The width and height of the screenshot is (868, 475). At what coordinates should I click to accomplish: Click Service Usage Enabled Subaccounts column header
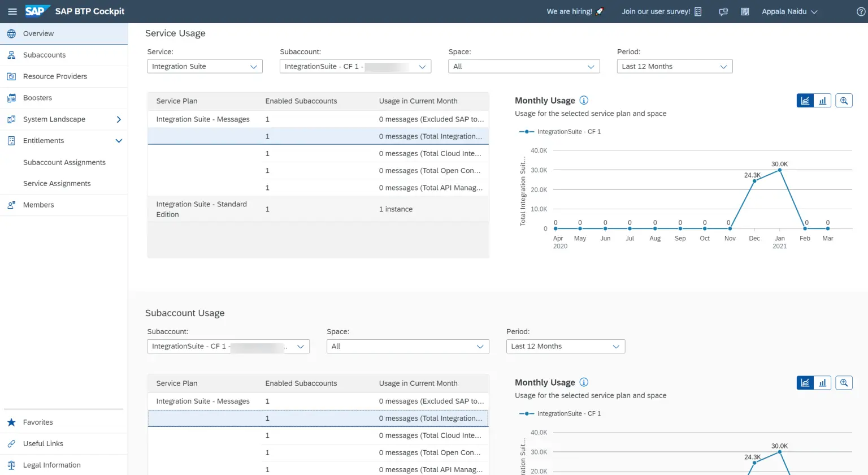301,101
